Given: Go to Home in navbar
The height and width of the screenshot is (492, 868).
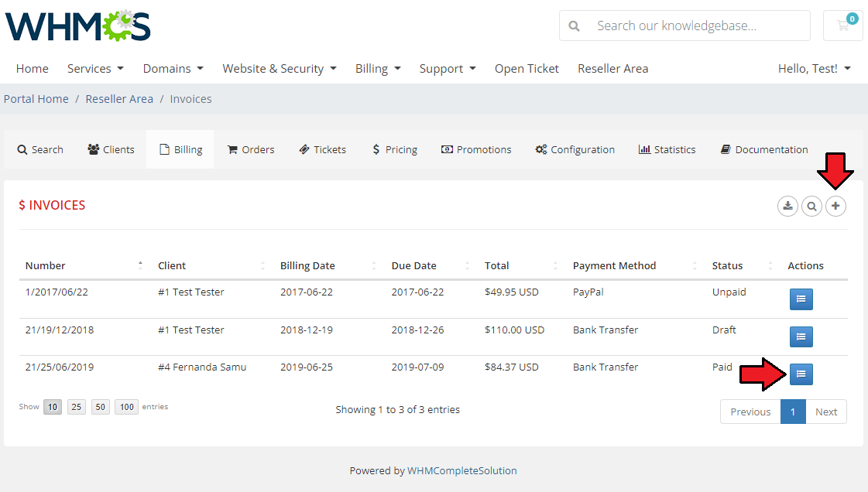Looking at the screenshot, I should point(32,69).
